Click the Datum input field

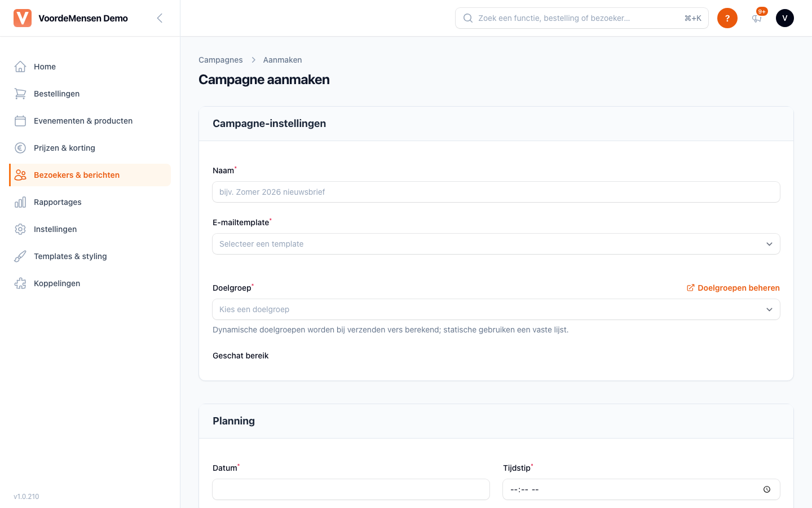coord(351,489)
